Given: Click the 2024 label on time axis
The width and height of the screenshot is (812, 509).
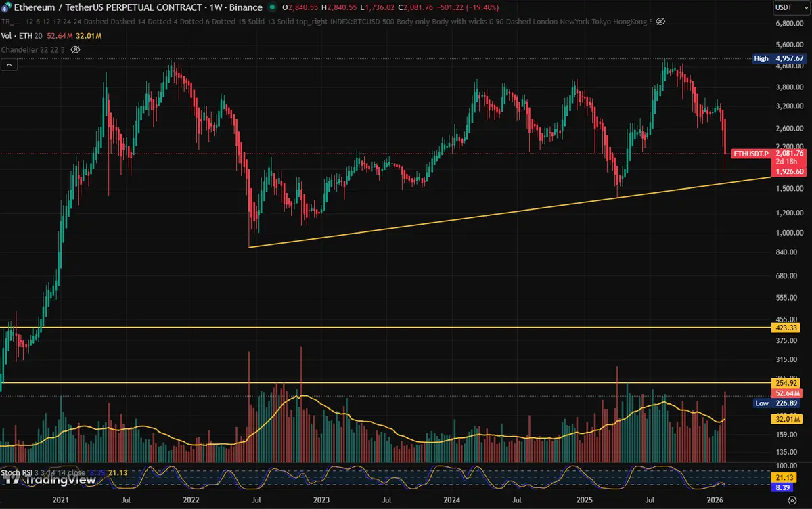Looking at the screenshot, I should [452, 501].
